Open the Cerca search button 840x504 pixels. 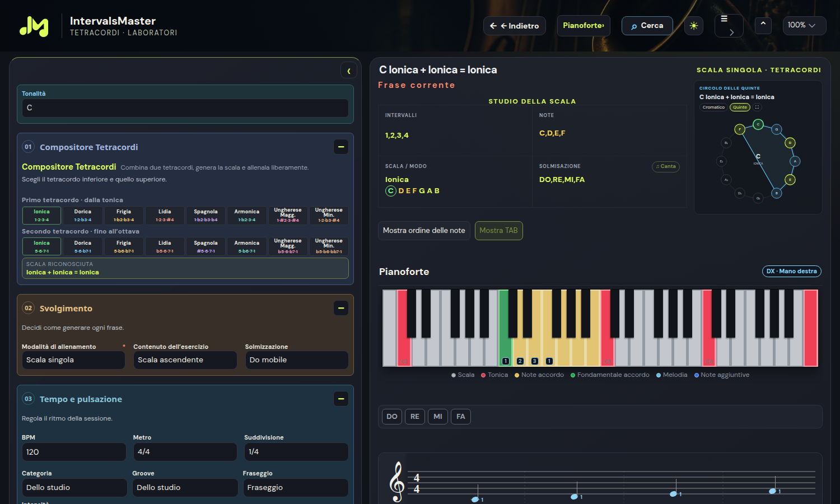[647, 26]
